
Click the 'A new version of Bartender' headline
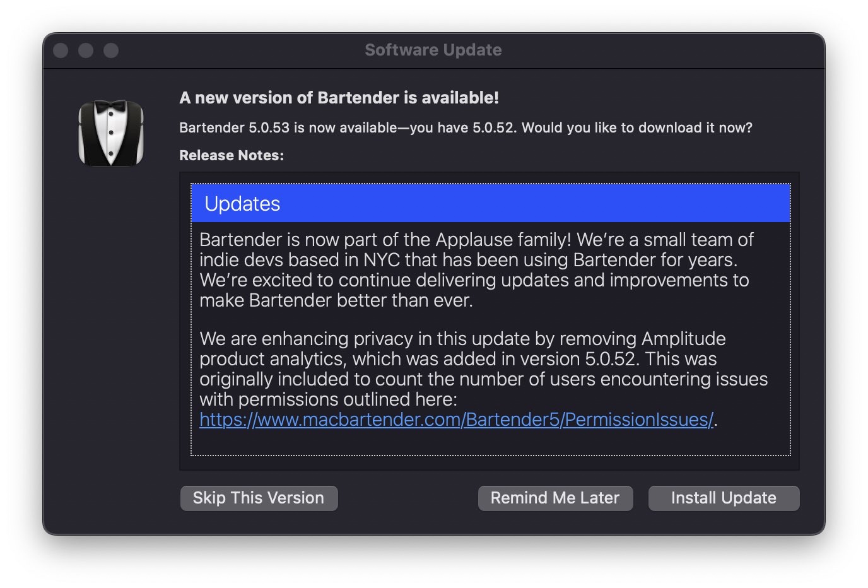339,98
